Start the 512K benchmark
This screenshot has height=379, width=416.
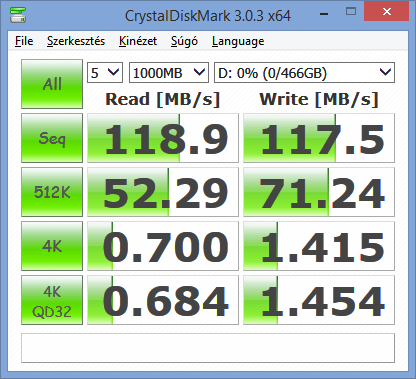click(x=52, y=192)
